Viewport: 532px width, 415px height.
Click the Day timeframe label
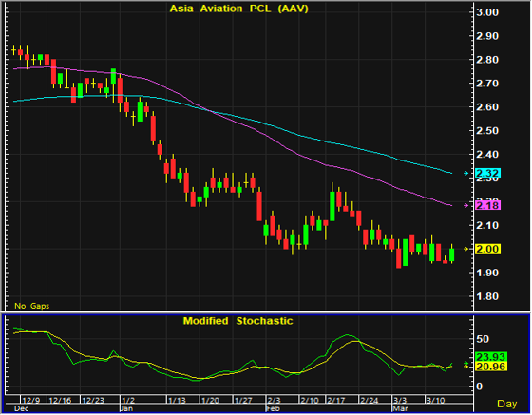(x=507, y=404)
